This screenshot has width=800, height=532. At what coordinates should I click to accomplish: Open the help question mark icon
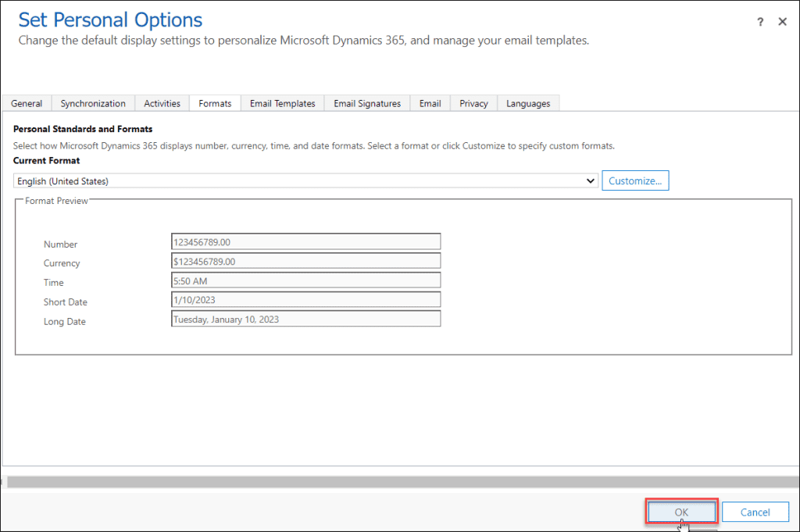[760, 21]
